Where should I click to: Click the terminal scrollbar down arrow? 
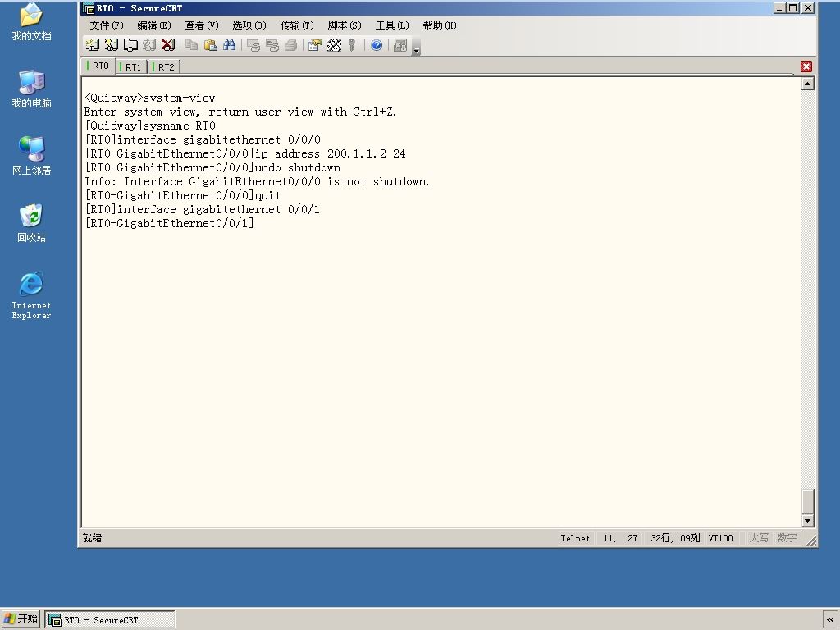coord(808,520)
